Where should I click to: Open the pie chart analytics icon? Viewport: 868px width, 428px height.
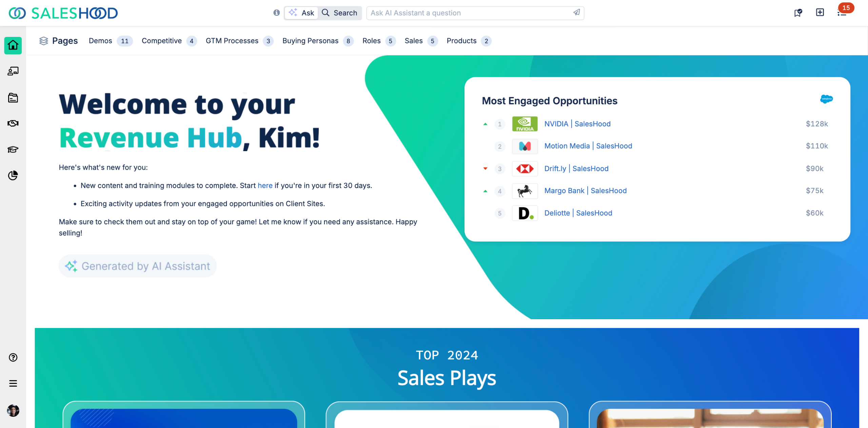(x=13, y=176)
